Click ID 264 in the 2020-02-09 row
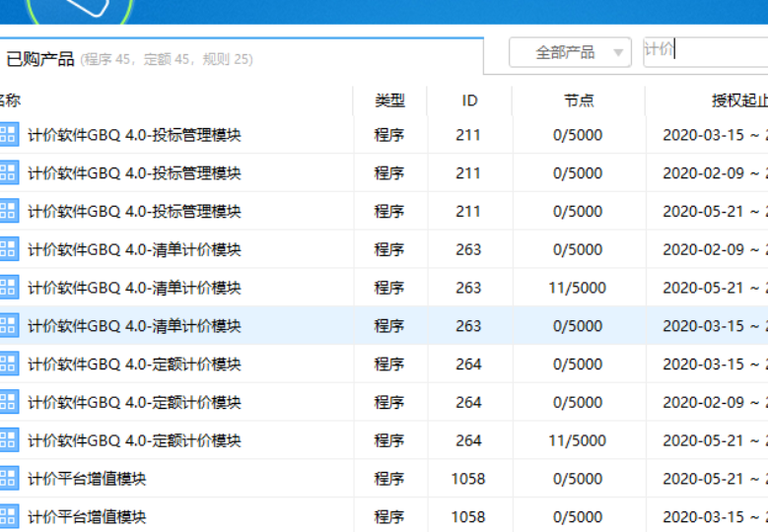 tap(468, 402)
